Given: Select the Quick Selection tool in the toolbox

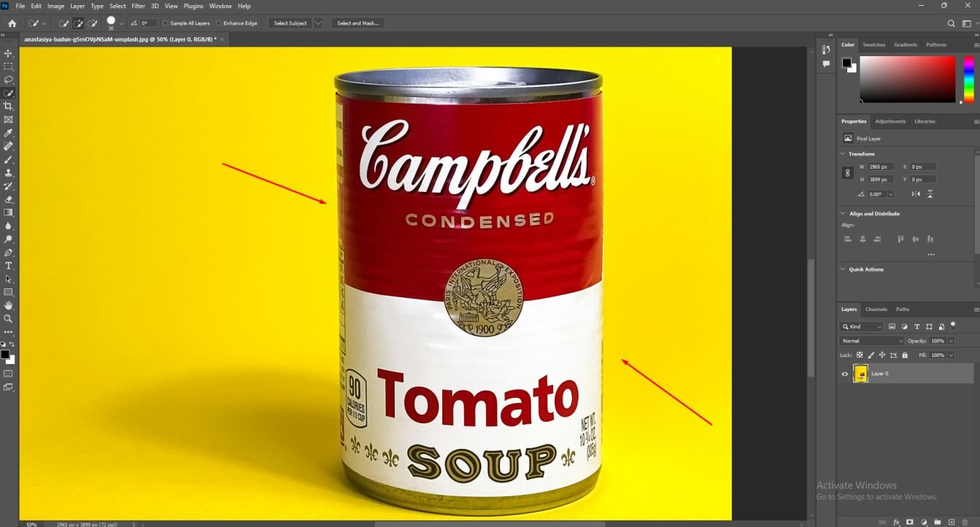Looking at the screenshot, I should pos(9,93).
